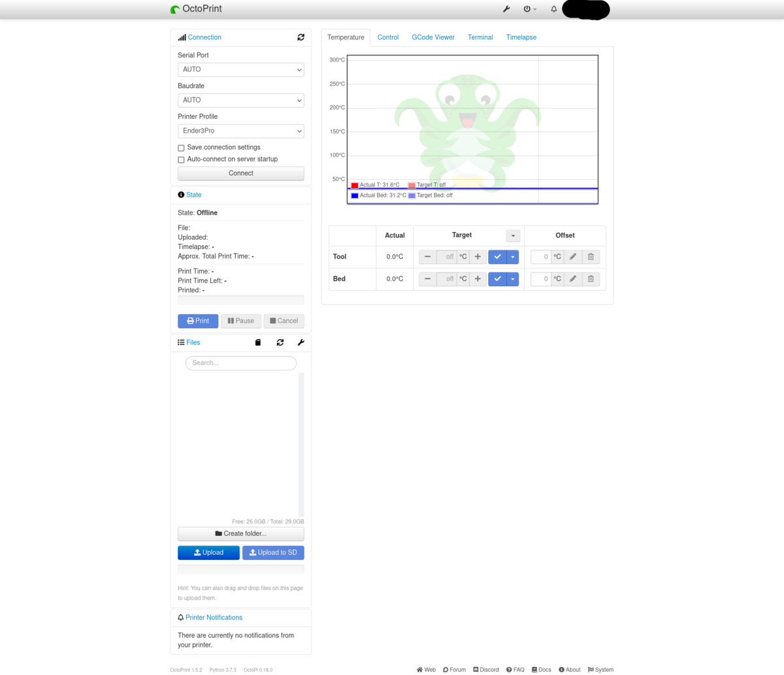Edit the Bed offset with pencil icon

pos(573,279)
